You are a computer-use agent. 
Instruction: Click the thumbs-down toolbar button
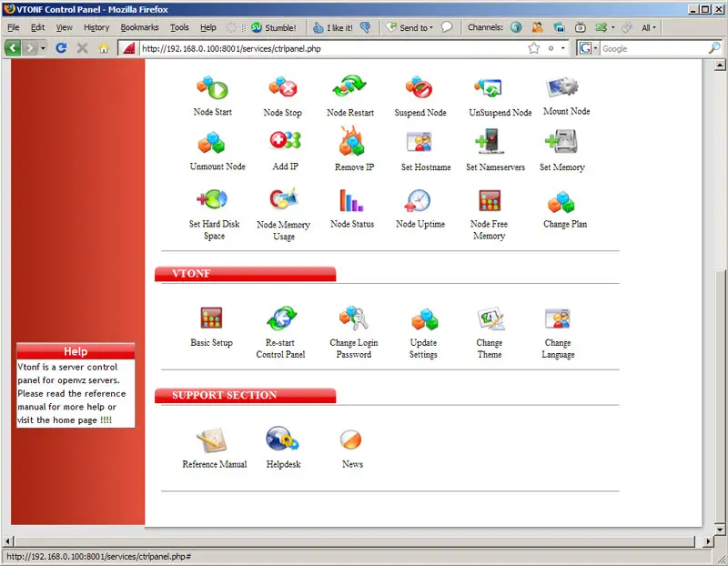(366, 28)
